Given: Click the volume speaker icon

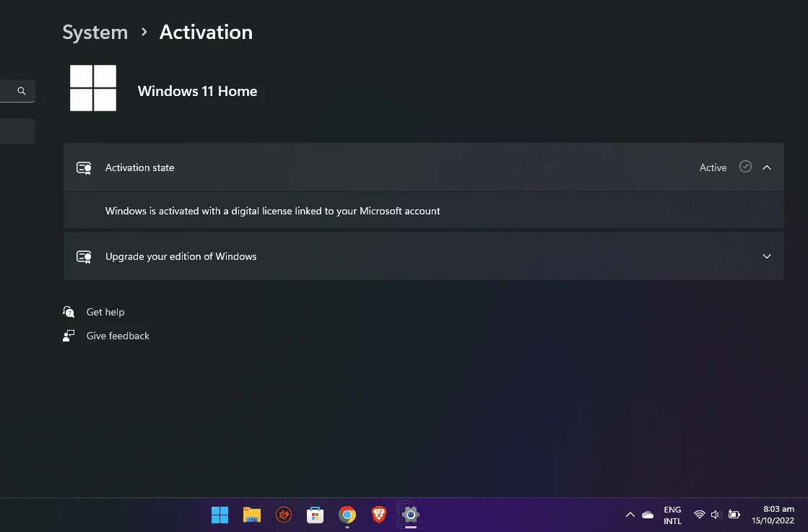Looking at the screenshot, I should click(716, 515).
